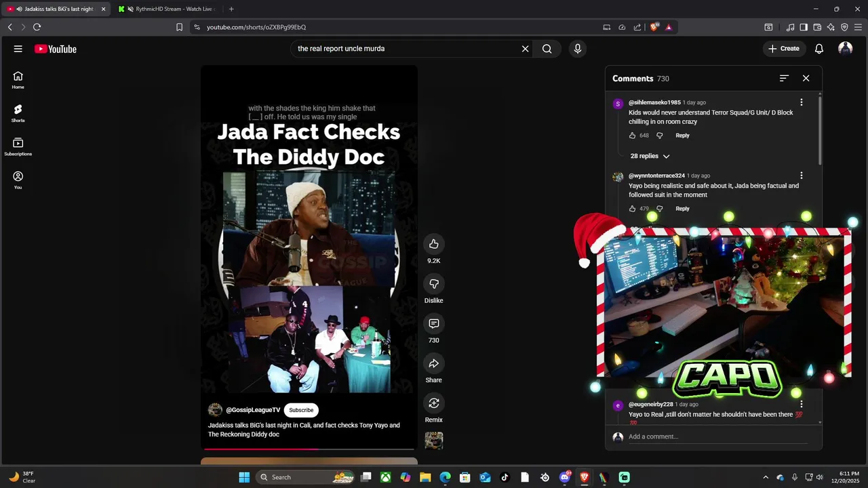Share this Short
This screenshot has width=868, height=488.
tap(434, 364)
